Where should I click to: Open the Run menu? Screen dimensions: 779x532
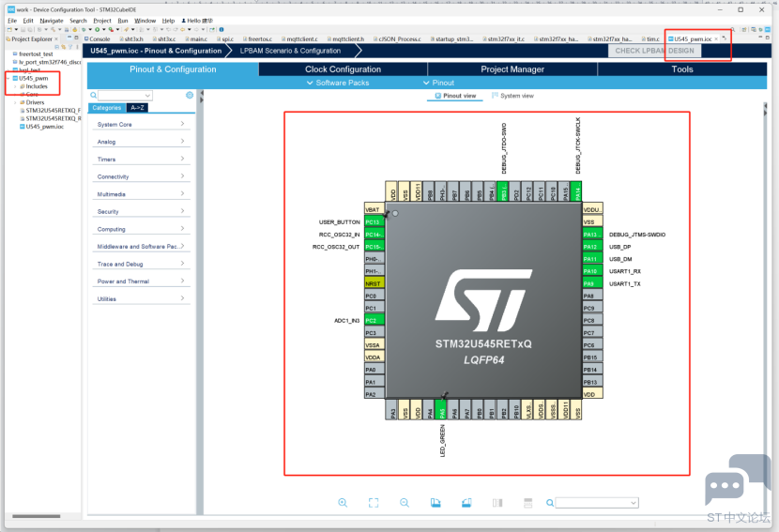click(x=123, y=21)
